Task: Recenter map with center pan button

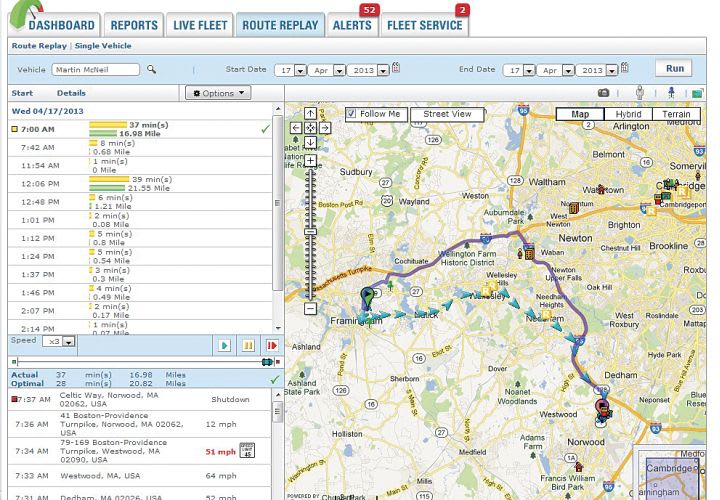Action: pos(310,128)
